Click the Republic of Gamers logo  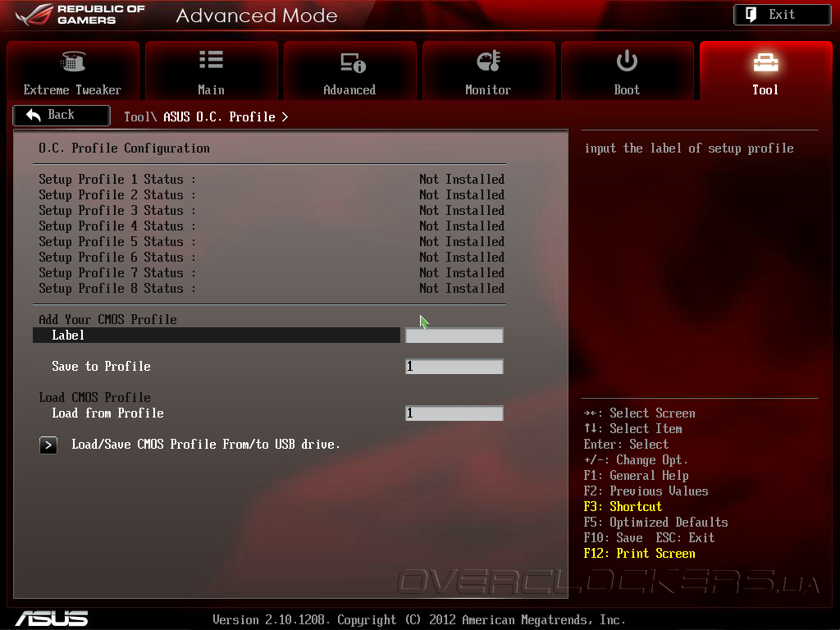point(80,15)
